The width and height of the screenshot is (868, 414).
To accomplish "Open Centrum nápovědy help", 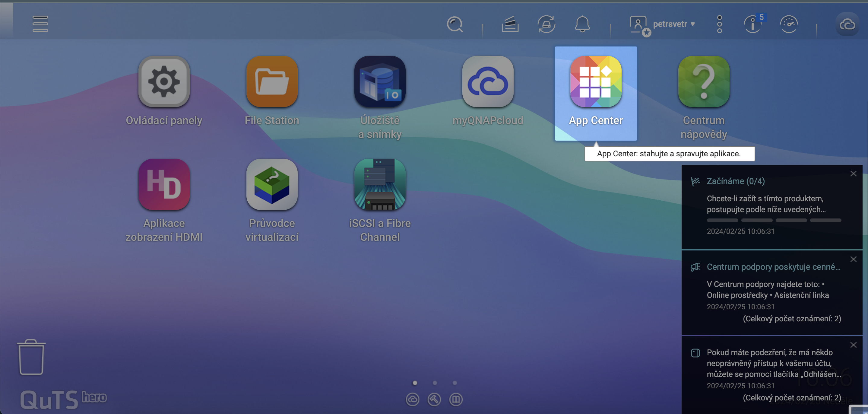I will click(x=703, y=82).
